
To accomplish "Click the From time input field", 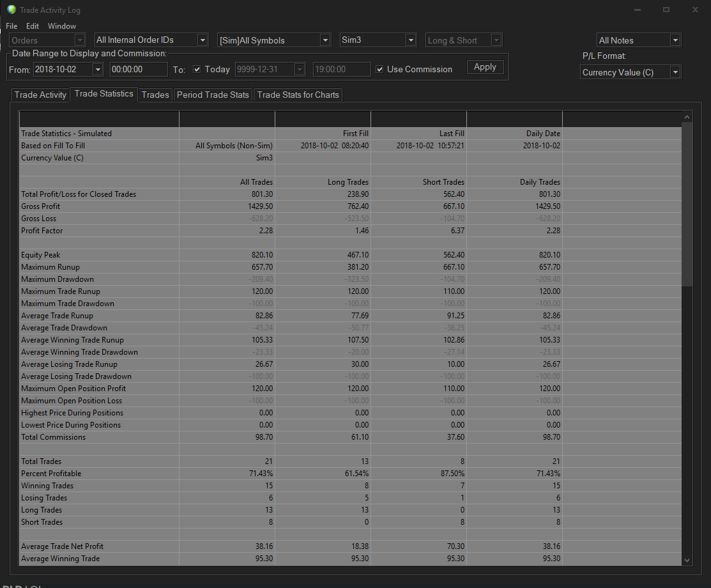I will coord(138,69).
